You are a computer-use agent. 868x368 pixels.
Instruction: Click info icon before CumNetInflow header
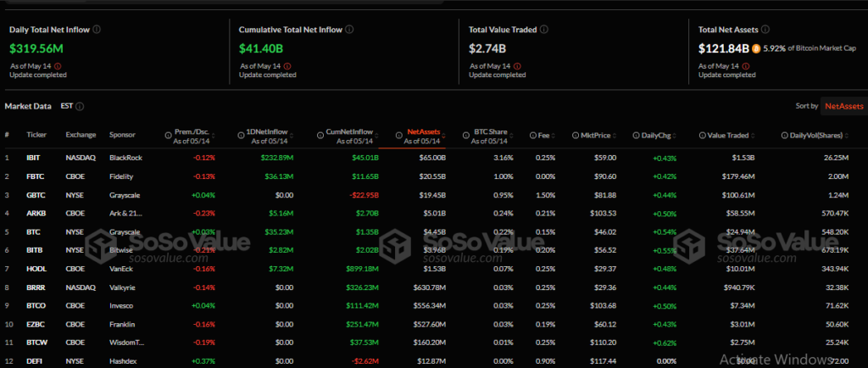point(320,136)
